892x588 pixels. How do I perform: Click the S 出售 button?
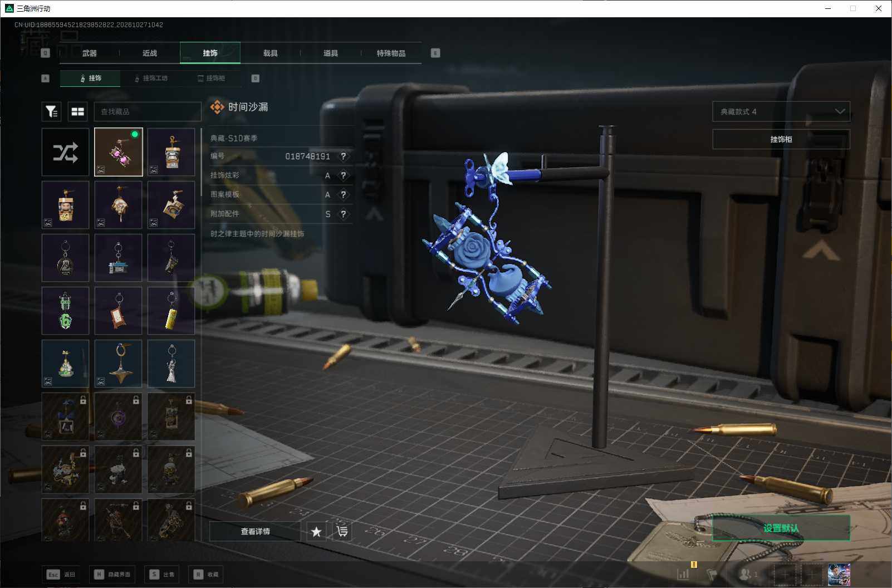coord(163,574)
